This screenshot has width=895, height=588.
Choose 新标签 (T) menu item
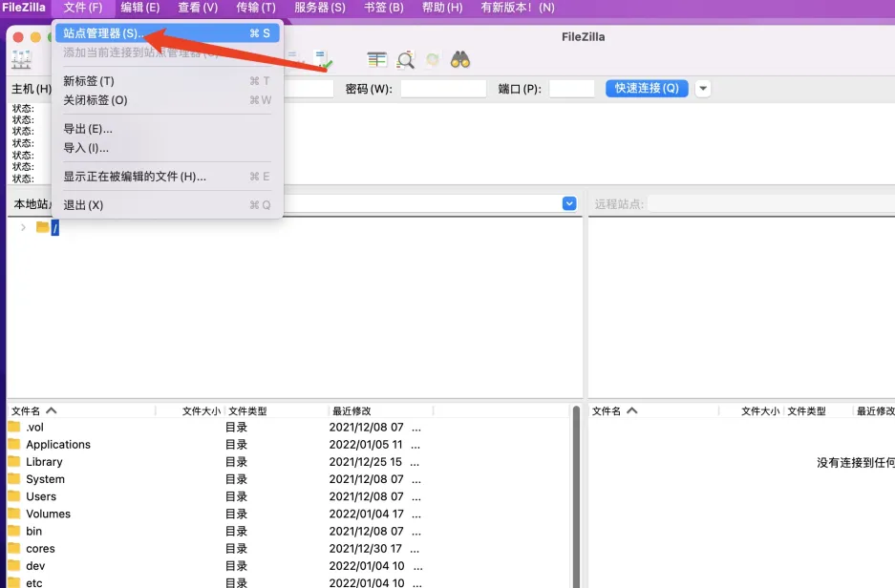167,81
